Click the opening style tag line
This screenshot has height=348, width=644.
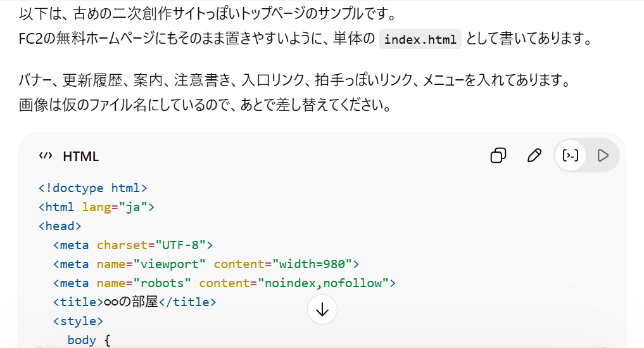tap(78, 321)
